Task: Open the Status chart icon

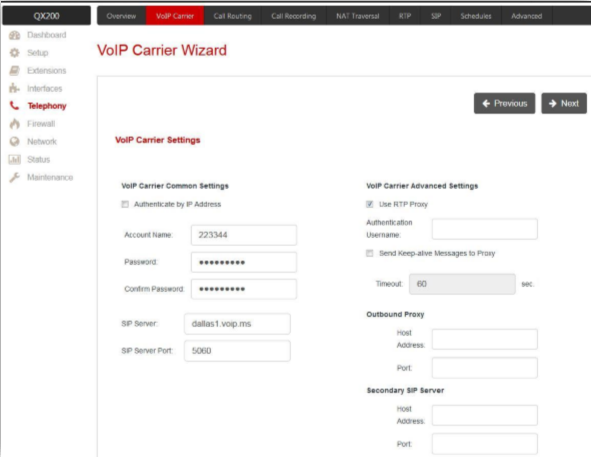Action: 14,159
